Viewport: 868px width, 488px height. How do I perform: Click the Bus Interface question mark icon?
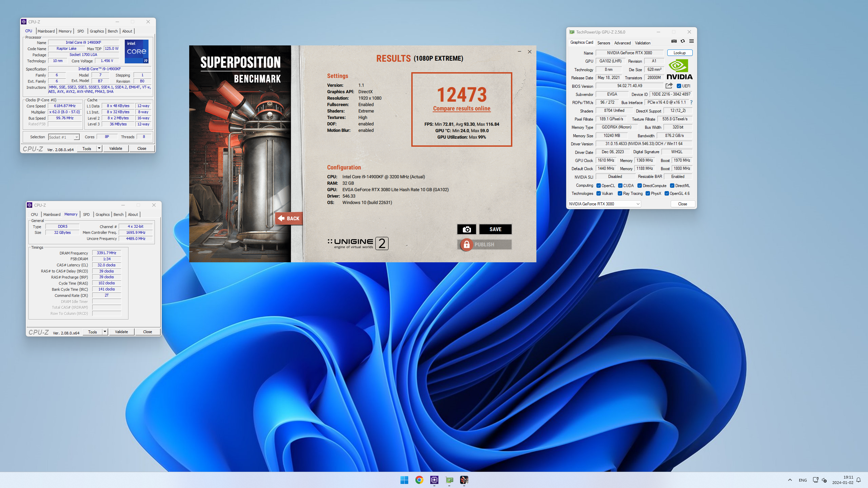[691, 102]
